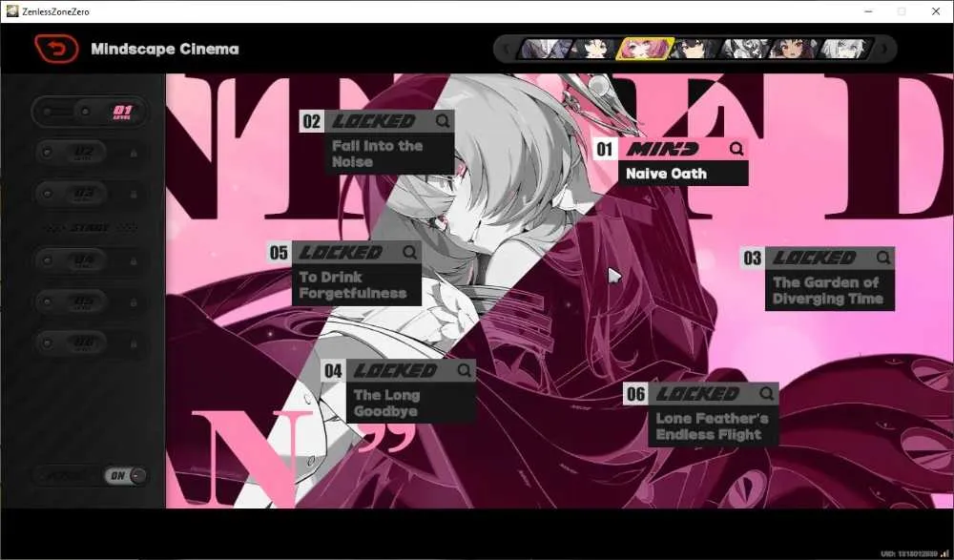This screenshot has width=954, height=560.
Task: Select last white-haired character portrait
Action: point(845,49)
